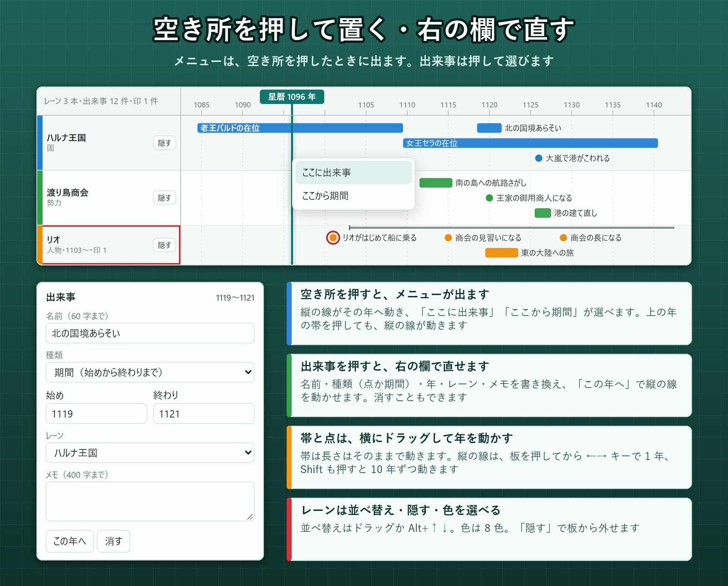Viewport: 728px width, 586px height.
Task: Click the 商会の長になる orange dot
Action: pyautogui.click(x=563, y=238)
